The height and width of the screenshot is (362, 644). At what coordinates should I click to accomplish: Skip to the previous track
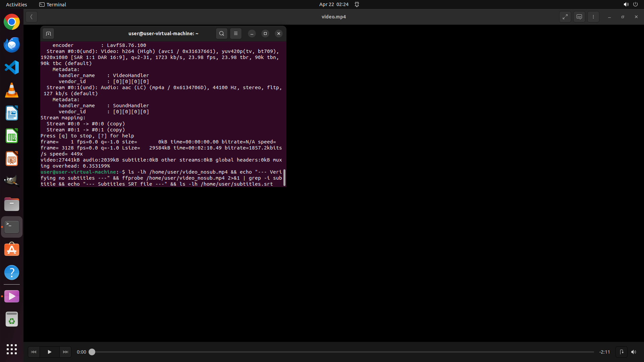pyautogui.click(x=34, y=352)
